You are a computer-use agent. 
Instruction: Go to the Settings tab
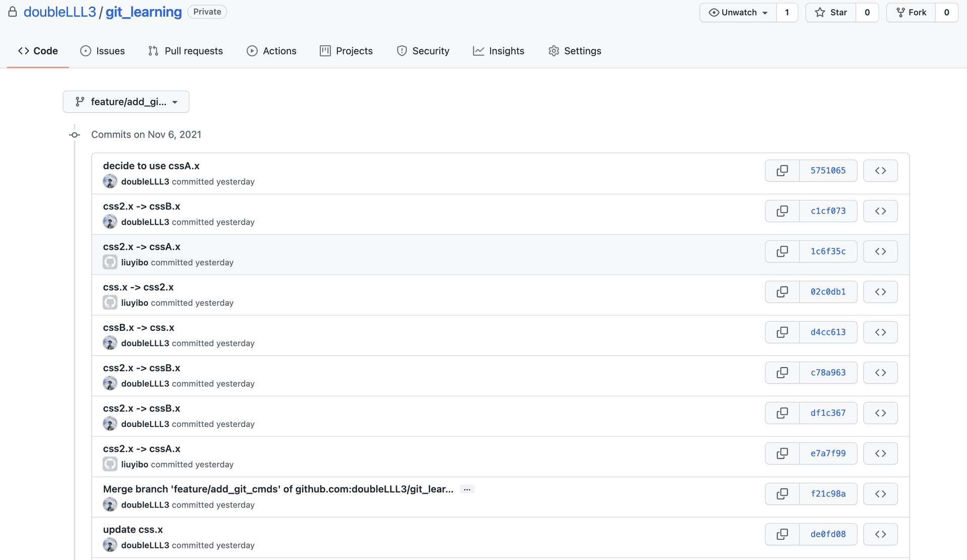[x=575, y=51]
